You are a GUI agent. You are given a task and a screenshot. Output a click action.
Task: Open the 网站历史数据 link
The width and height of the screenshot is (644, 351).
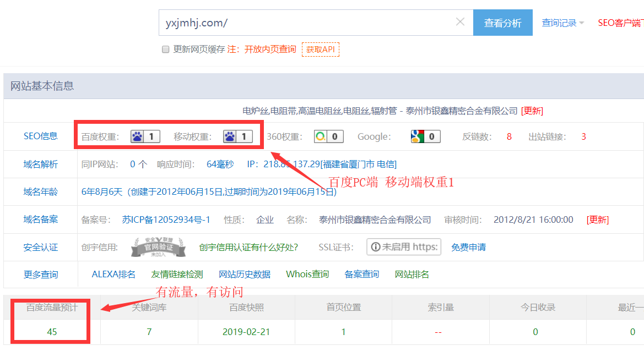coord(245,275)
